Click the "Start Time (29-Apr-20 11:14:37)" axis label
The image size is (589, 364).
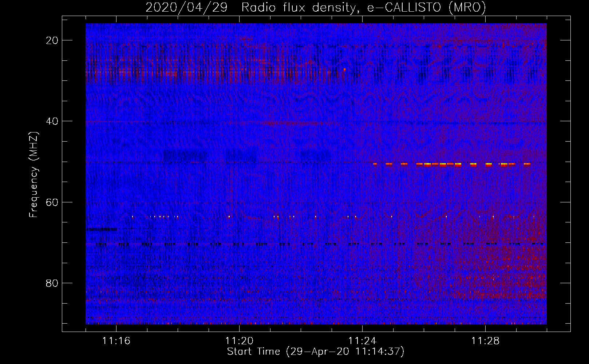click(316, 352)
